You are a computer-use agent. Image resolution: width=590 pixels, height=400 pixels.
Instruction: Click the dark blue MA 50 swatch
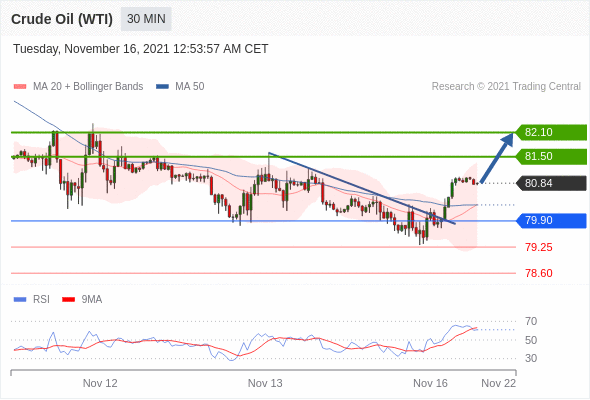pos(162,87)
